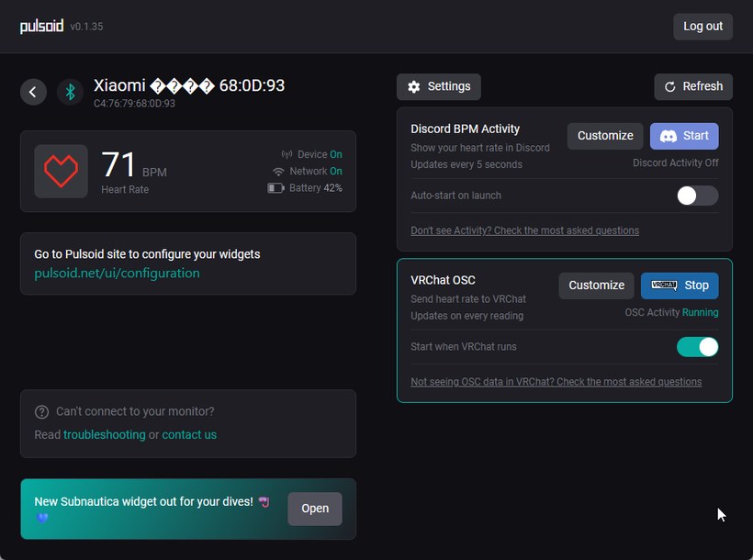This screenshot has height=560, width=753.
Task: Click "Updates every 5 seconds" text
Action: (x=466, y=164)
